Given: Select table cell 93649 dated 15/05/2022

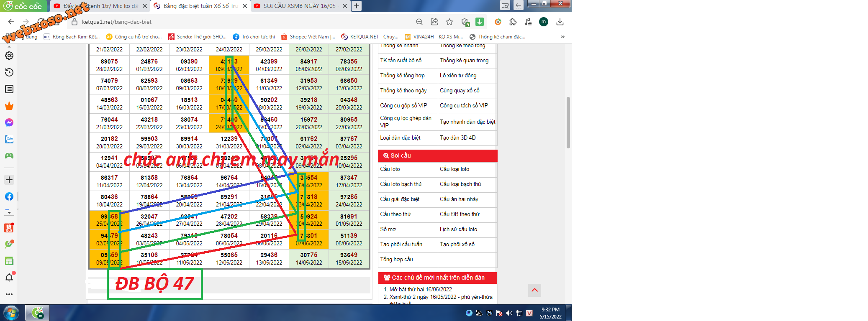Looking at the screenshot, I should point(349,259).
